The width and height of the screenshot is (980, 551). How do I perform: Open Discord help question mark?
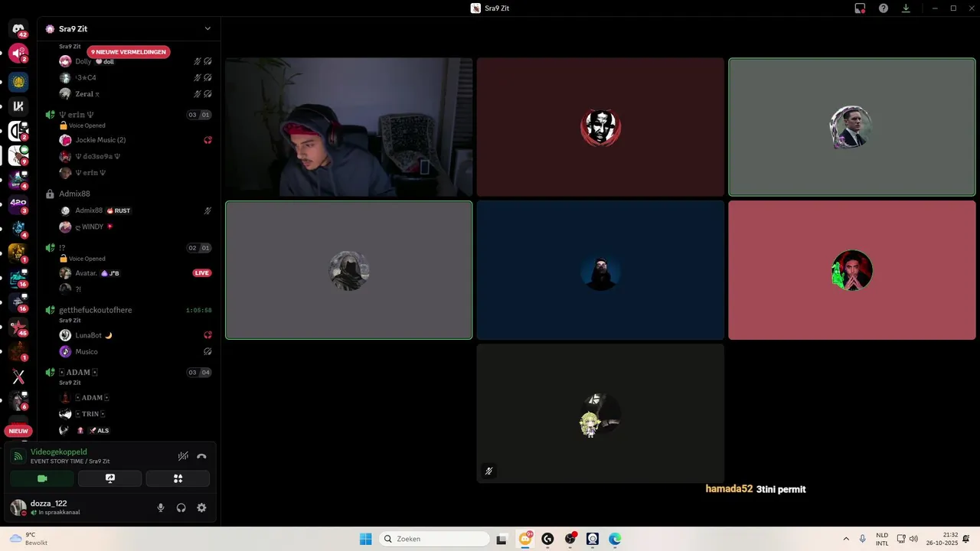[x=884, y=8]
